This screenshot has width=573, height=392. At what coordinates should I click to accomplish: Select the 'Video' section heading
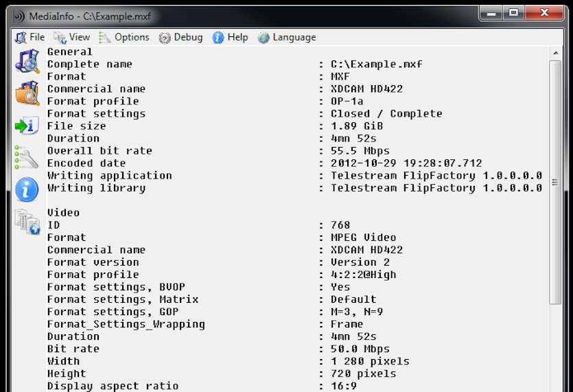coord(63,213)
